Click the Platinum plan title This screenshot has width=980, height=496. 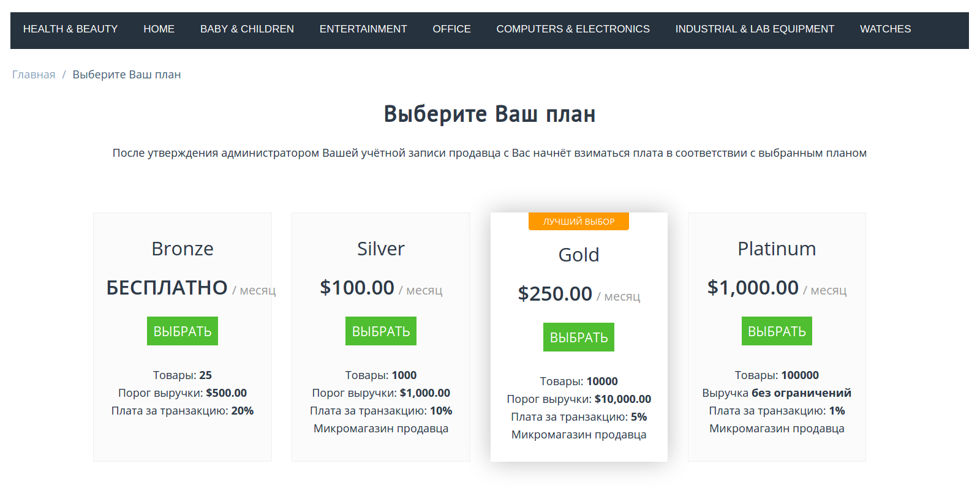coord(777,249)
